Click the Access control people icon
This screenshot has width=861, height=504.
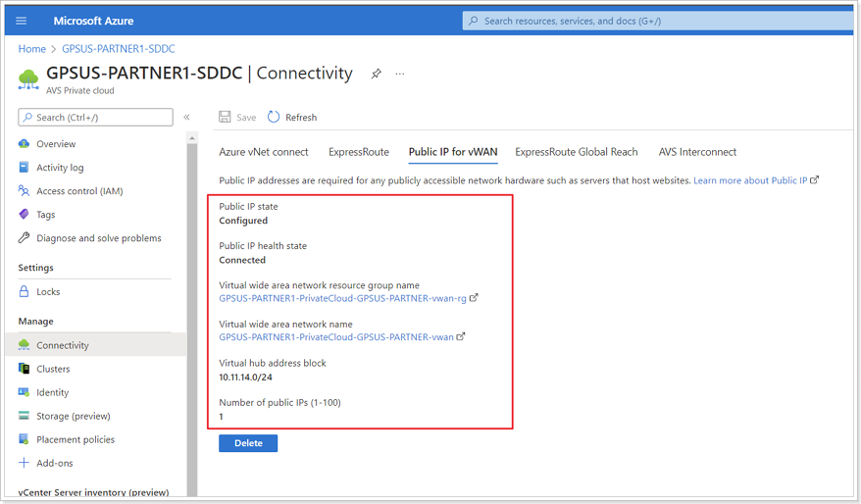24,190
